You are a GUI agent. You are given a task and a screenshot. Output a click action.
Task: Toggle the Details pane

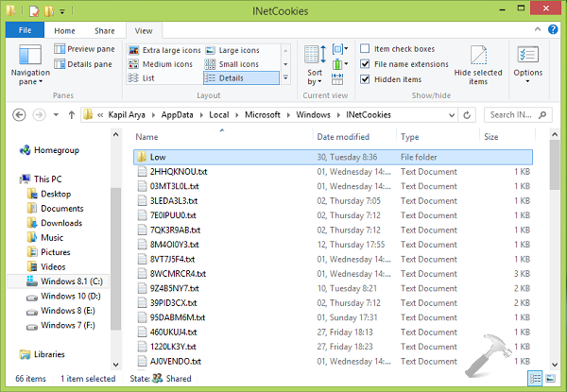click(x=83, y=64)
